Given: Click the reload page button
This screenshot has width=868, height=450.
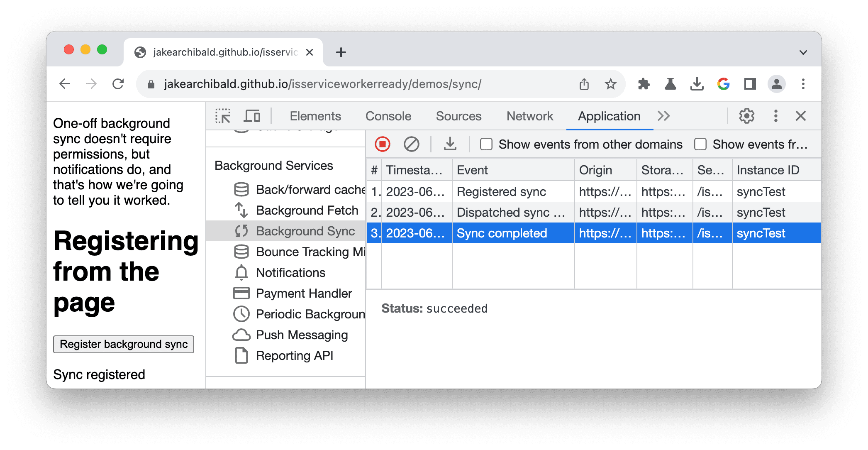Looking at the screenshot, I should coord(117,84).
